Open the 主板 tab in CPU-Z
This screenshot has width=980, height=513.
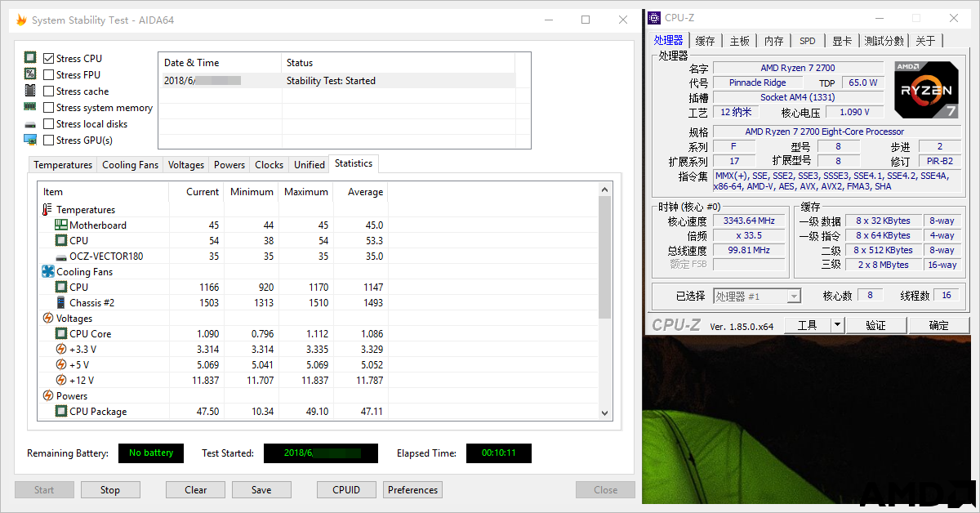coord(740,41)
